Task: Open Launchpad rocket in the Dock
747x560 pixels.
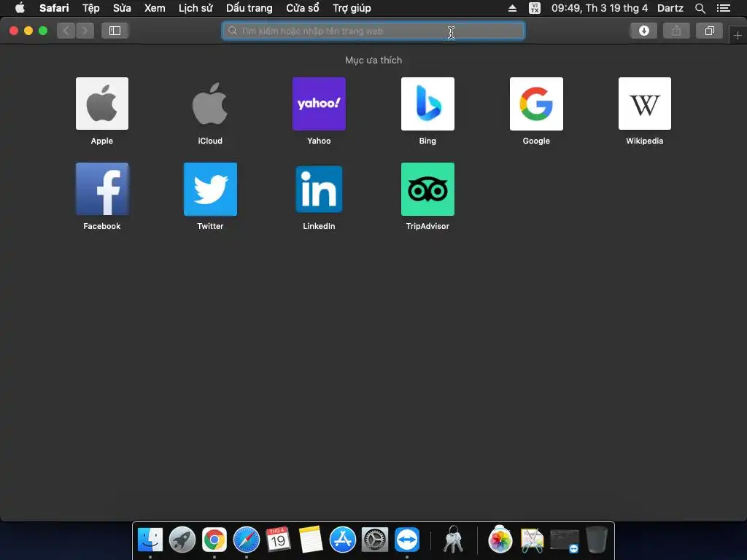Action: click(182, 540)
